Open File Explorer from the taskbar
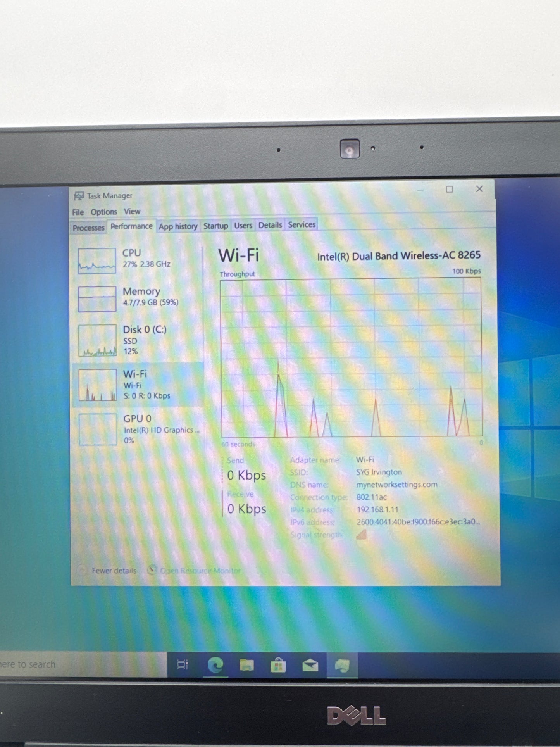 tap(246, 666)
